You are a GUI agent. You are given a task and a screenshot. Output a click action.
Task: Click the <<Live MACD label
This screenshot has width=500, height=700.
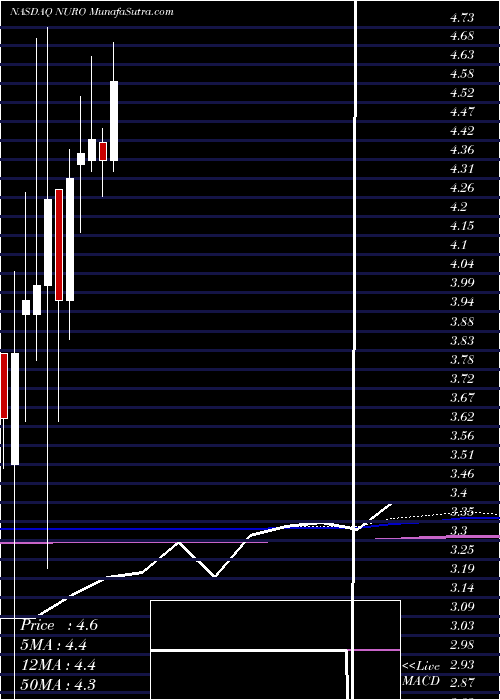click(421, 674)
